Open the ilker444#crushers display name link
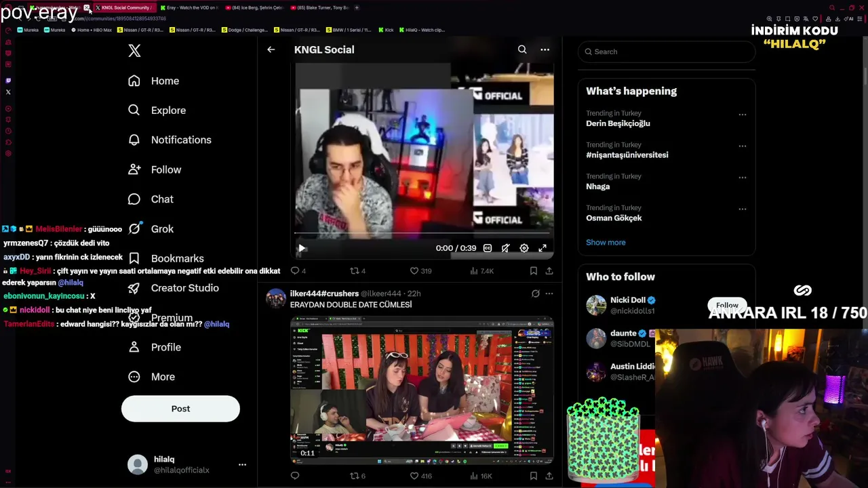 point(324,293)
